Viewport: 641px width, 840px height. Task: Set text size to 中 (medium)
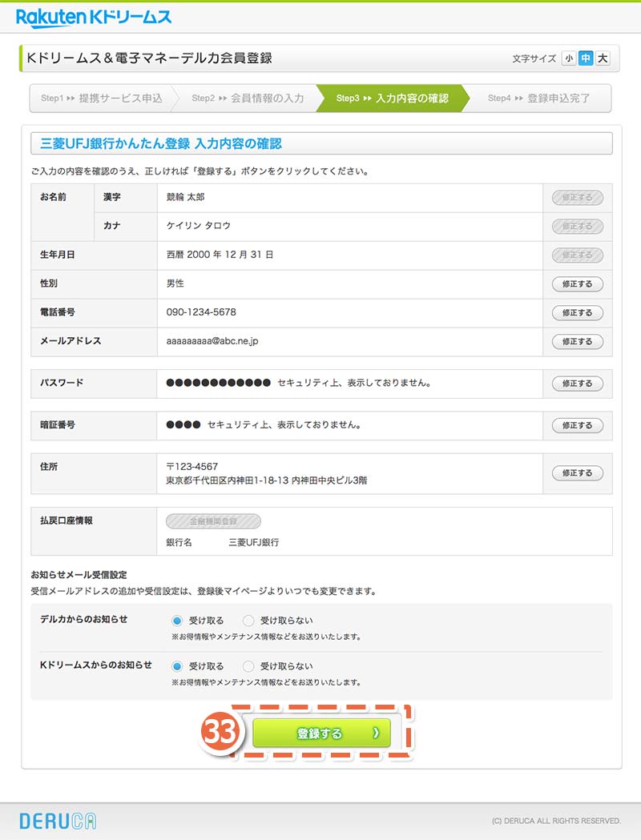(x=586, y=58)
